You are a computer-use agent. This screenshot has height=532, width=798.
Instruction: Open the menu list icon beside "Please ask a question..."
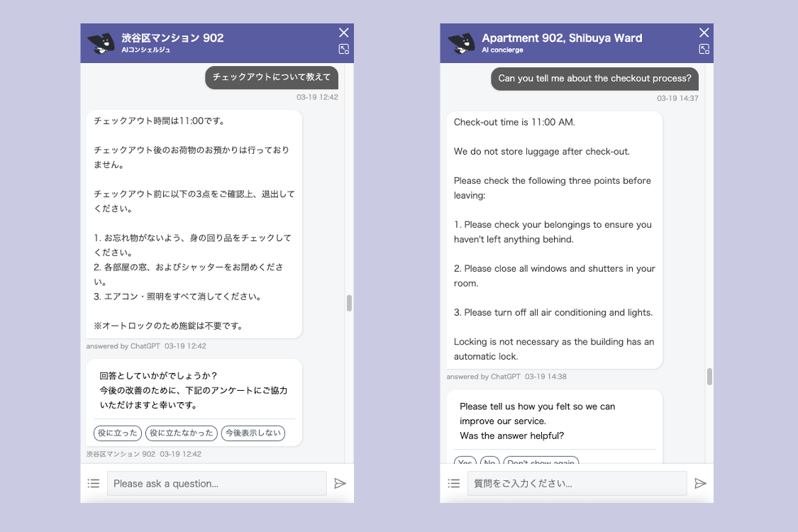click(x=94, y=483)
